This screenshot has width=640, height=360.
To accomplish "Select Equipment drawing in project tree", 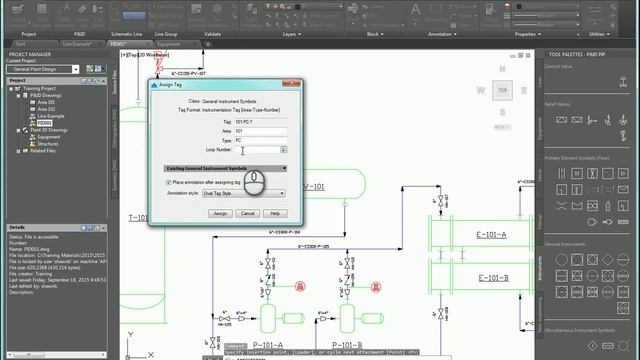I will (x=49, y=137).
